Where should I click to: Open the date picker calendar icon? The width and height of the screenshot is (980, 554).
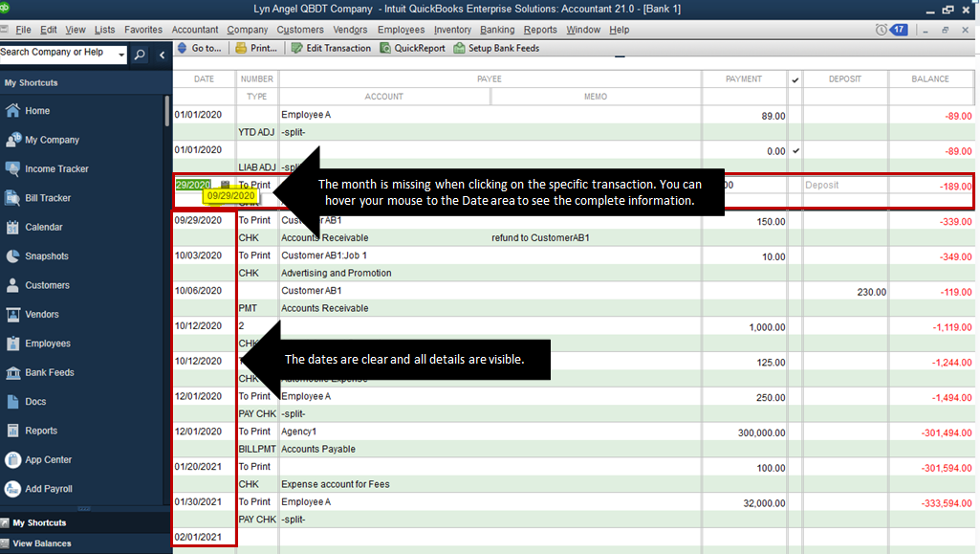click(x=225, y=185)
